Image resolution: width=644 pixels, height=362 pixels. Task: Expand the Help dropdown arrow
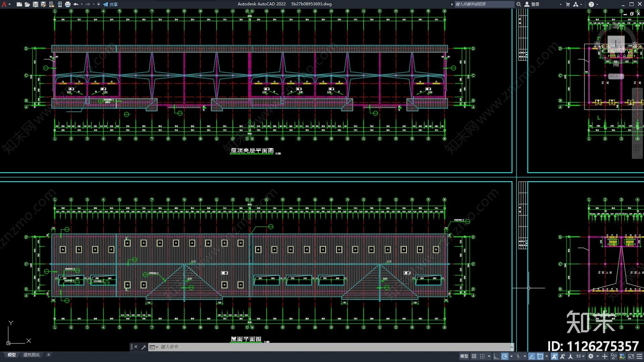tap(597, 4)
